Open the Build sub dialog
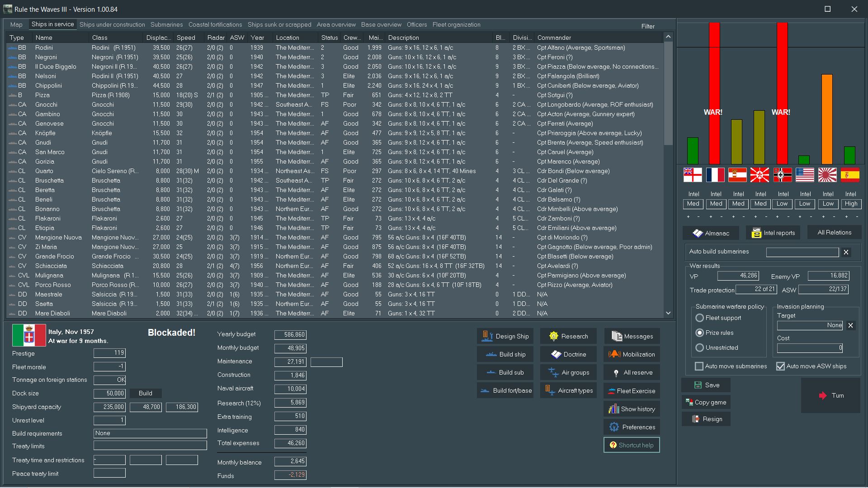The height and width of the screenshot is (488, 868). click(505, 372)
